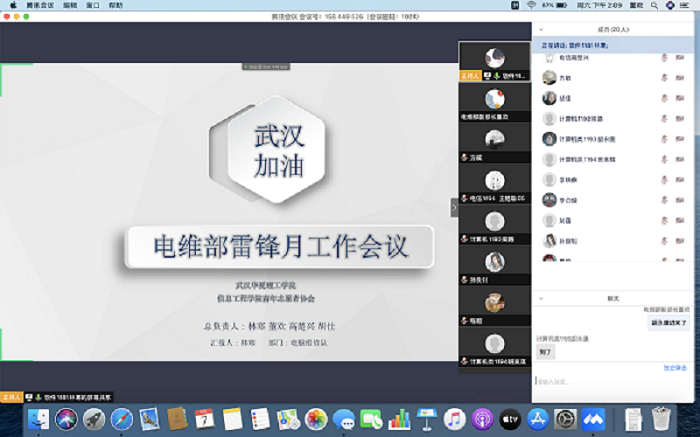Click camera icon for the 计算机类1194 member
The height and width of the screenshot is (437, 700).
pyautogui.click(x=679, y=159)
